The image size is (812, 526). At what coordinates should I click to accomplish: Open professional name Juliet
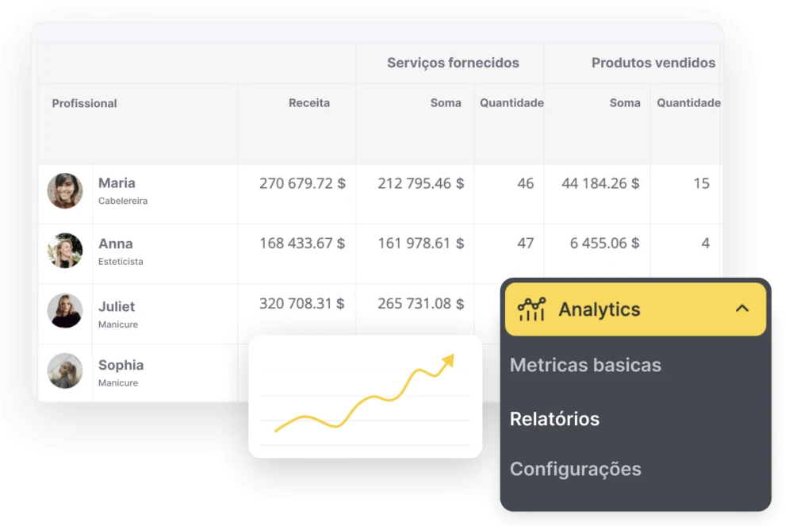point(117,306)
